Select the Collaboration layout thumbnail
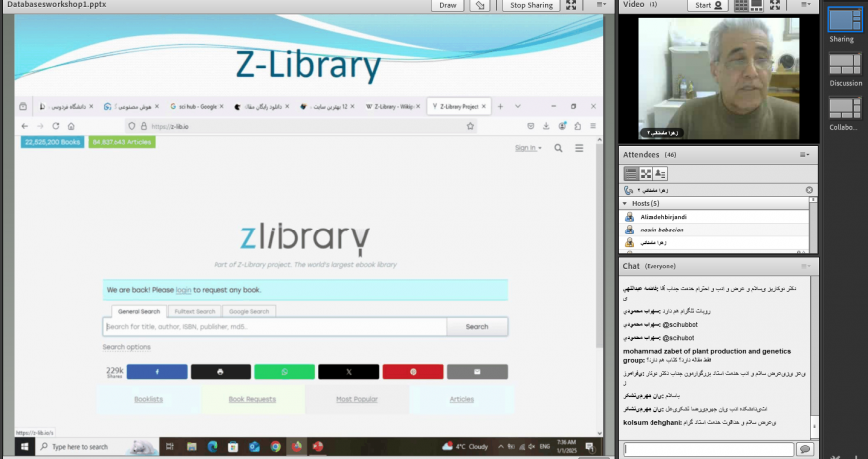This screenshot has height=459, width=868. coord(845,108)
